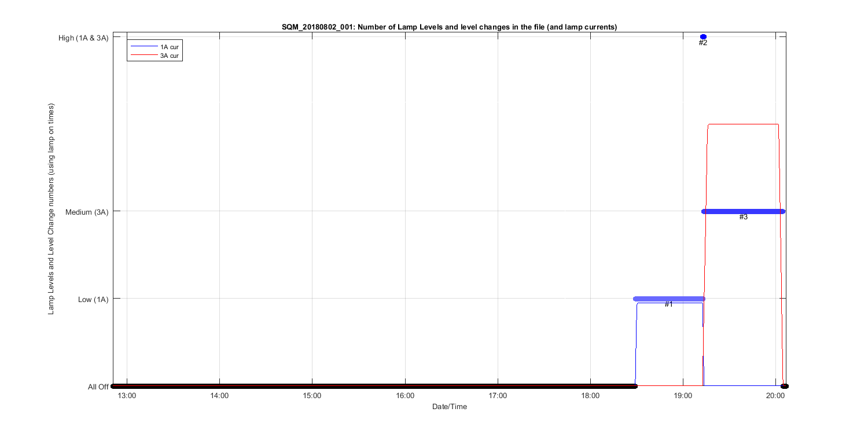
Task: Click the 'All Off' y-axis tick label
Action: coord(98,387)
